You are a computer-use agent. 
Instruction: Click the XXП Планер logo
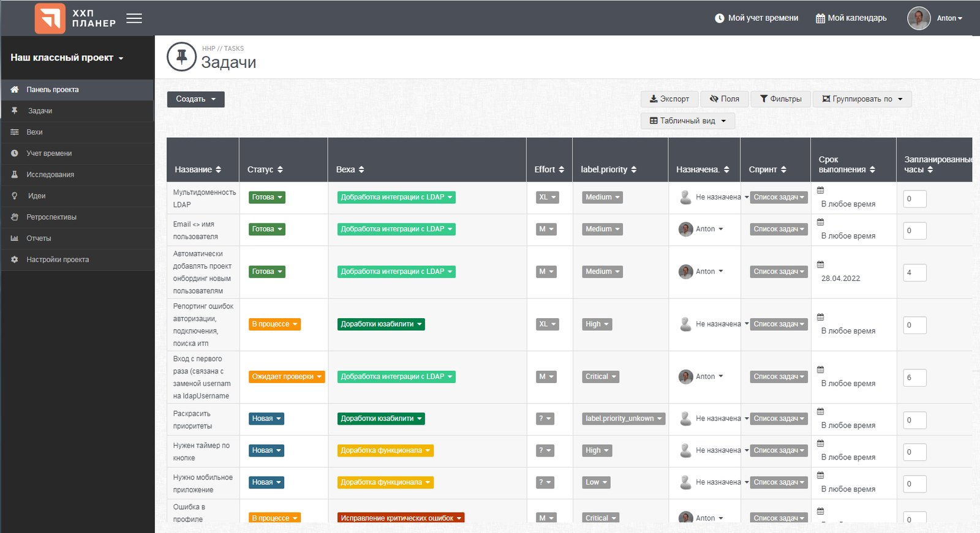(75, 18)
